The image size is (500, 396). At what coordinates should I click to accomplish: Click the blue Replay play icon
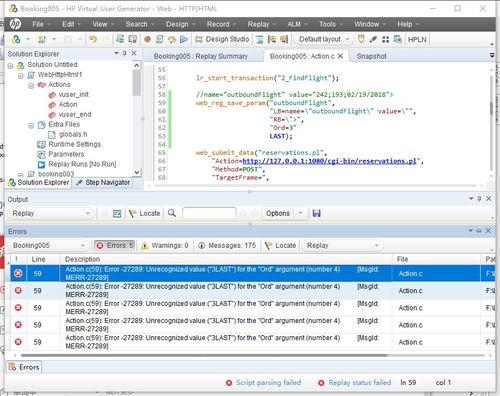(x=184, y=39)
